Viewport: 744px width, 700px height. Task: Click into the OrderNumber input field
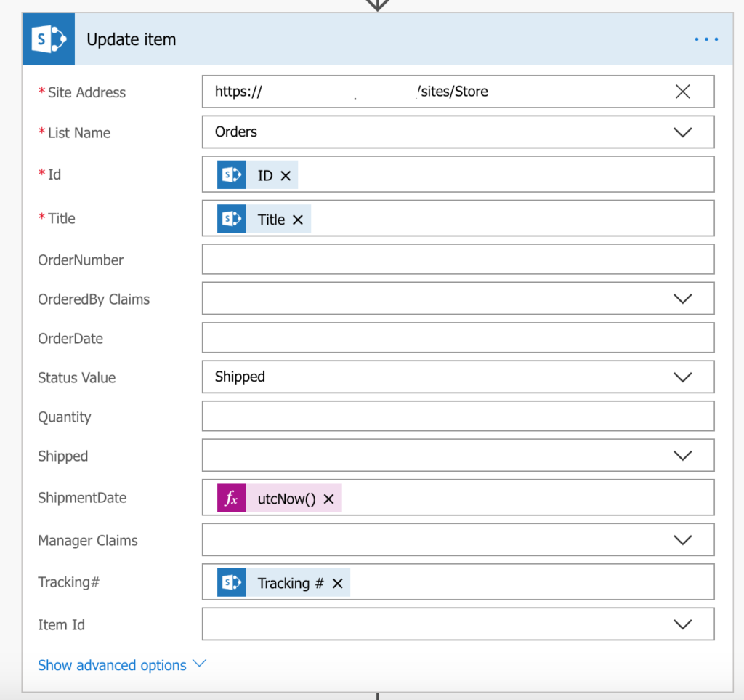click(458, 260)
